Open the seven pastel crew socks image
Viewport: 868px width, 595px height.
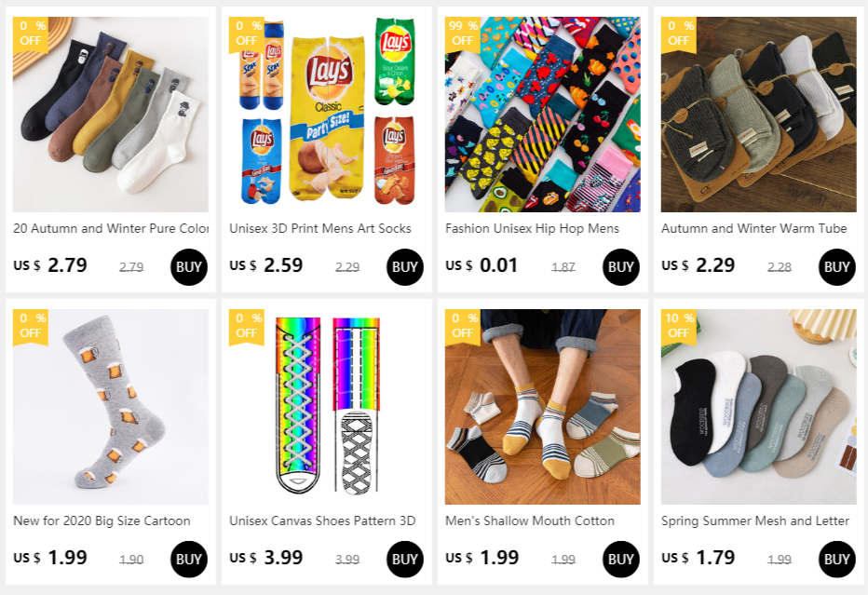111,114
